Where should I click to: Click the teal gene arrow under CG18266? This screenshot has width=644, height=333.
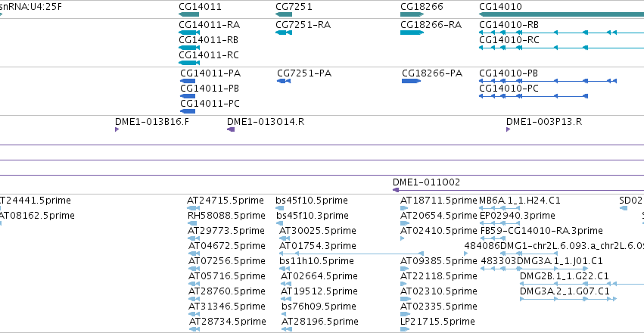tap(412, 15)
